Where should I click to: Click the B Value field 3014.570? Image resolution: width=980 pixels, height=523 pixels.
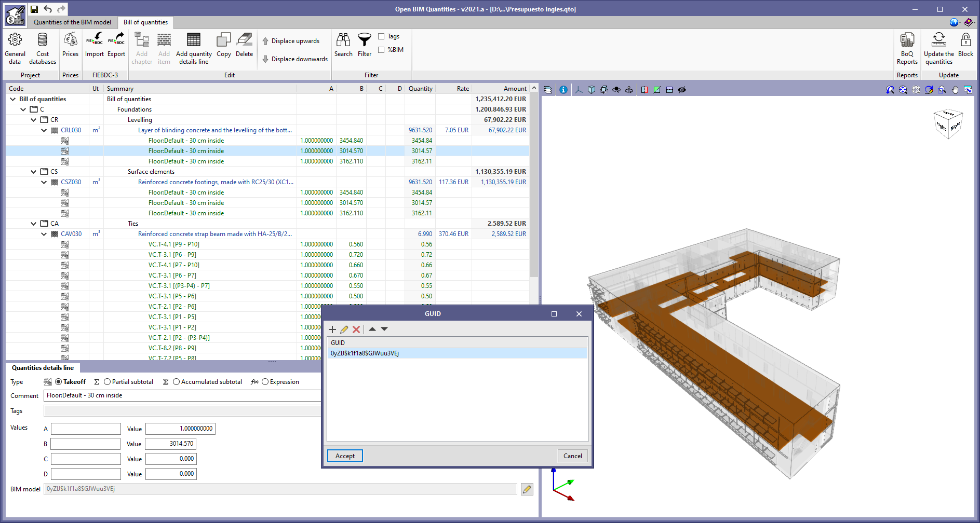pyautogui.click(x=170, y=444)
